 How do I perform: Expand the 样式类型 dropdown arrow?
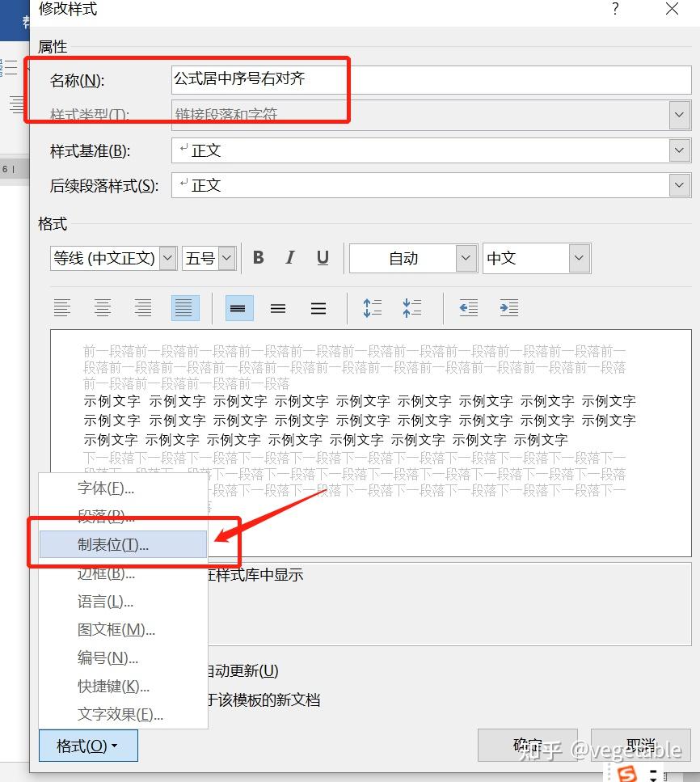[679, 115]
